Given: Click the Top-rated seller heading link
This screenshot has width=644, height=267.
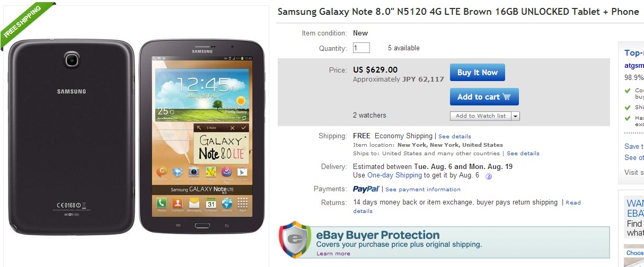Looking at the screenshot, I should coord(634,52).
